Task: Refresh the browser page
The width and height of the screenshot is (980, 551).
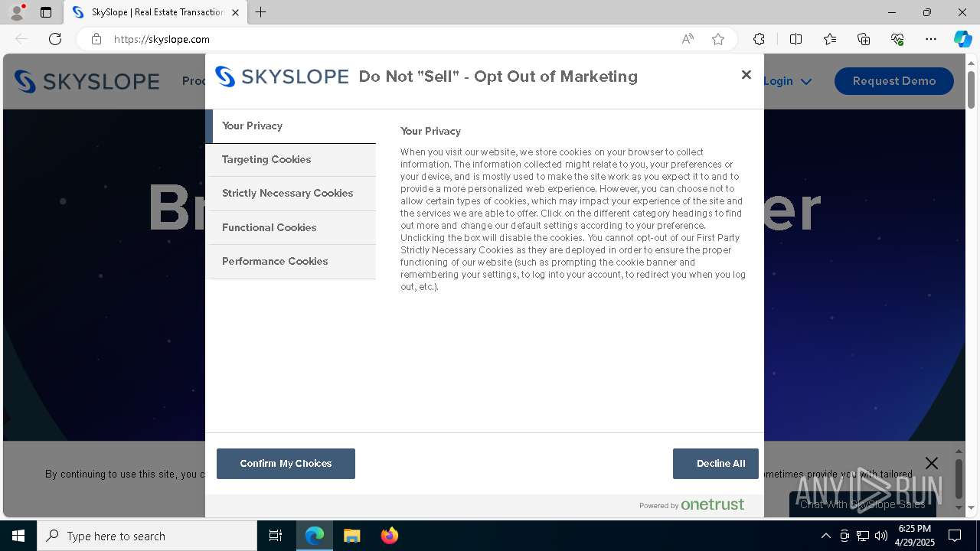Action: point(55,39)
